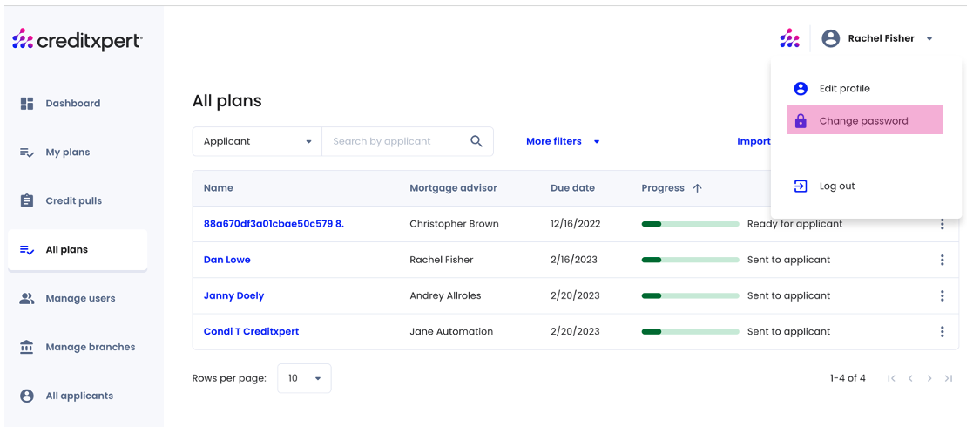Image resolution: width=980 pixels, height=427 pixels.
Task: Go to next page of results
Action: [929, 378]
